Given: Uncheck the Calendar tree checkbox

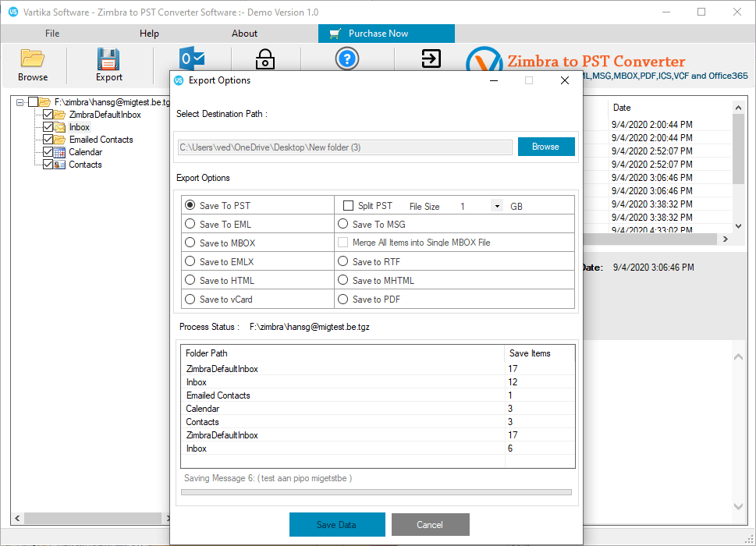Looking at the screenshot, I should click(48, 152).
